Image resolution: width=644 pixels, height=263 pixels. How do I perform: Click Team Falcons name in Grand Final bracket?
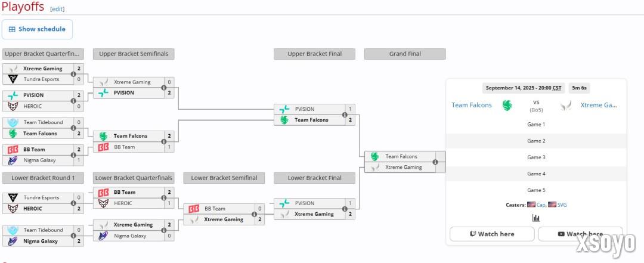tap(401, 157)
